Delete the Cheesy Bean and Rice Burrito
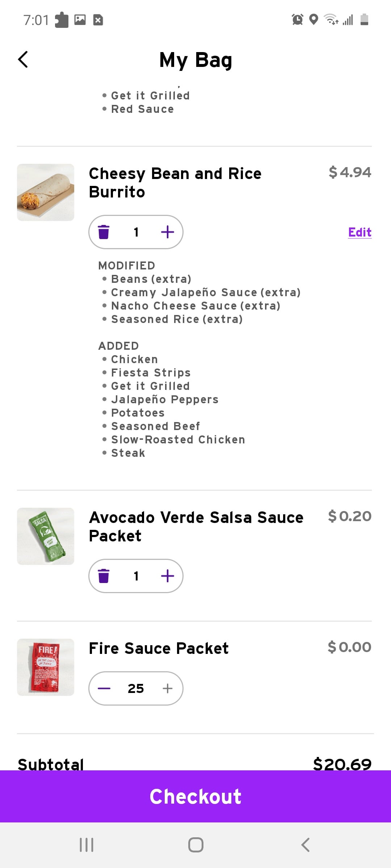The image size is (391, 868). tap(104, 232)
